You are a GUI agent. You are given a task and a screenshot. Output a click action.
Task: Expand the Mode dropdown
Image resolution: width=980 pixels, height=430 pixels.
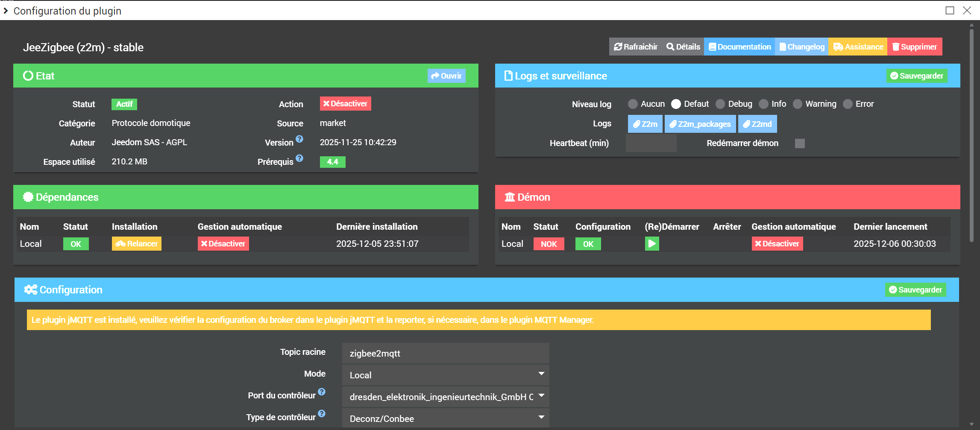point(445,375)
